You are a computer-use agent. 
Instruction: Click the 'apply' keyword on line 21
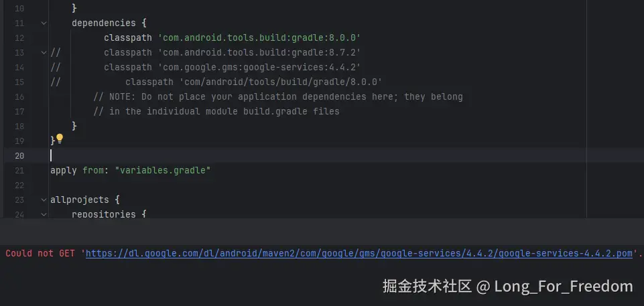coord(64,170)
